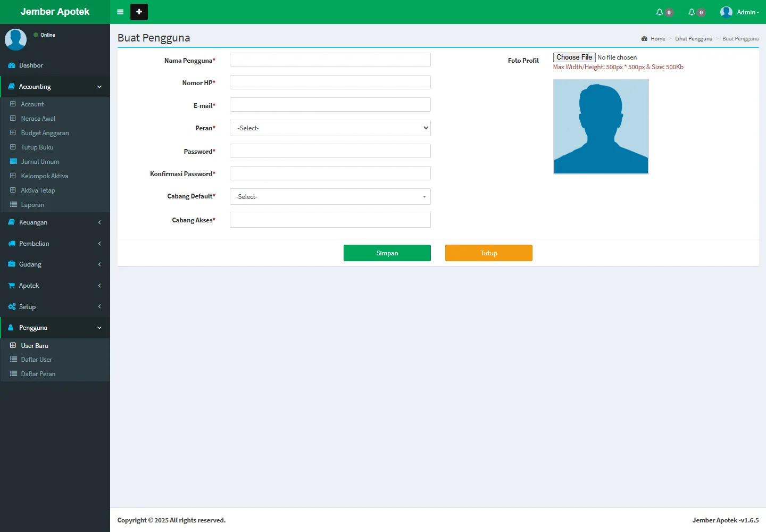766x532 pixels.
Task: Open the second notification bell
Action: 692,12
